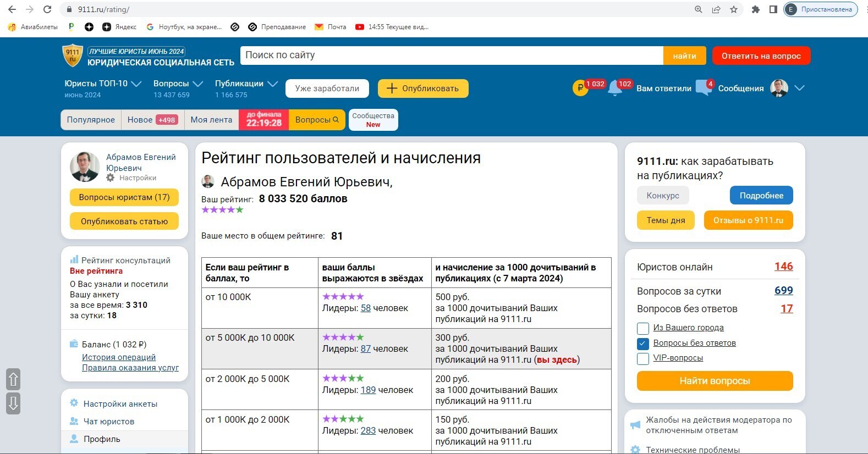Check the VIP-вопросы checkbox
The height and width of the screenshot is (454, 868).
click(643, 358)
